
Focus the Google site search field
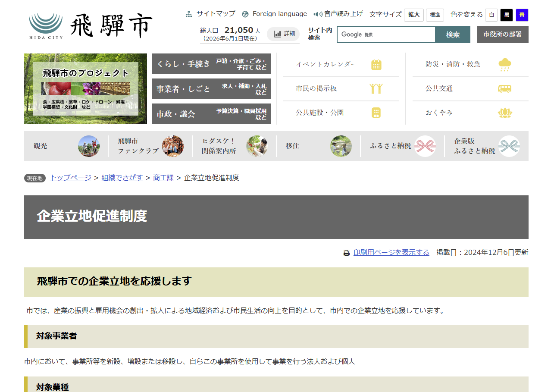point(386,34)
